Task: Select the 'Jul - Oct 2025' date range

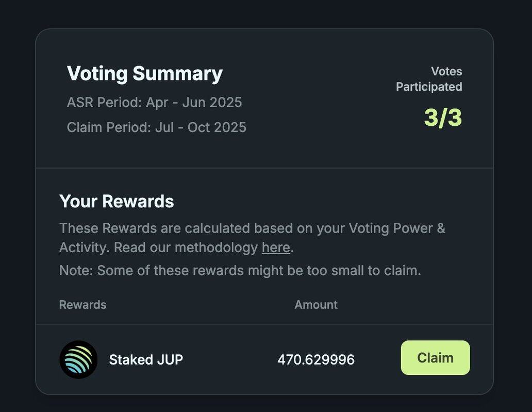Action: pyautogui.click(x=201, y=127)
